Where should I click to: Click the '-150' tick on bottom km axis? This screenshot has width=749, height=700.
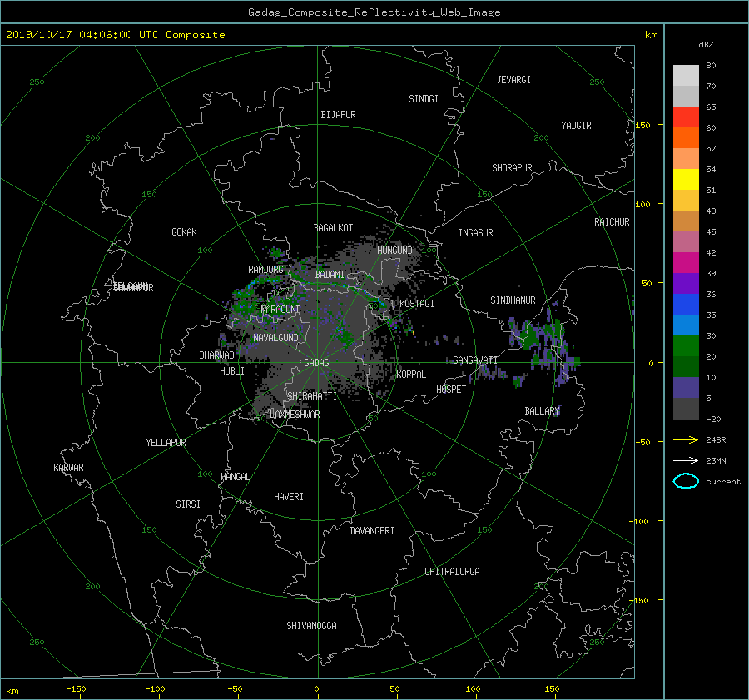76,688
